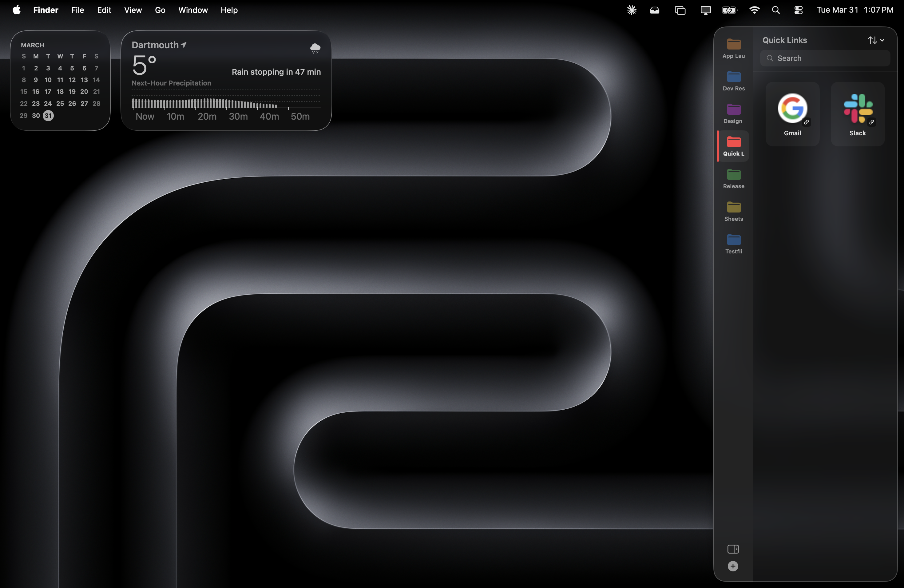Click the Search field in Quick Links

825,58
